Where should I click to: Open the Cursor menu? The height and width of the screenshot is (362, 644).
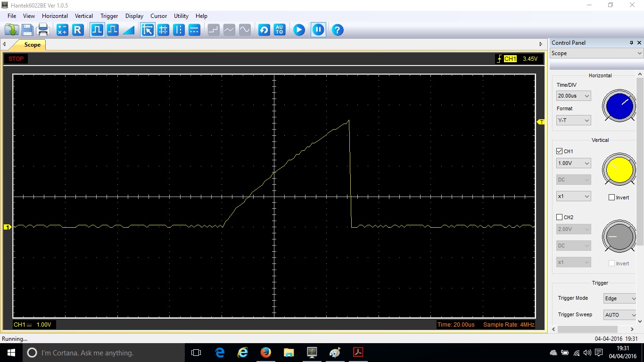point(159,16)
